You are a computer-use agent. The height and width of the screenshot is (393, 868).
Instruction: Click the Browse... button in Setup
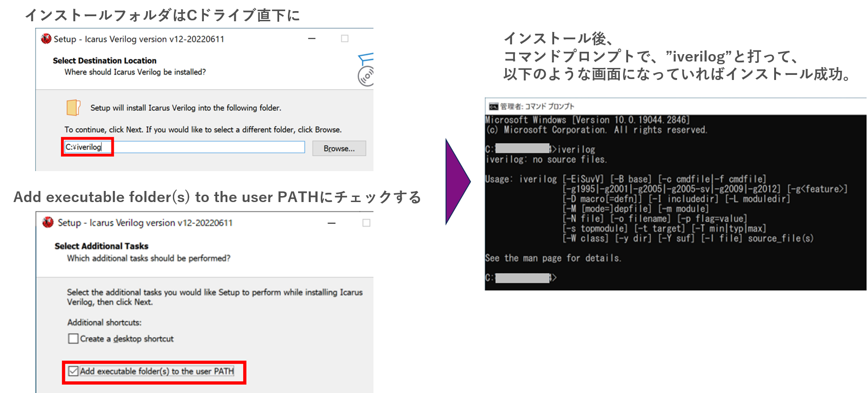(339, 148)
